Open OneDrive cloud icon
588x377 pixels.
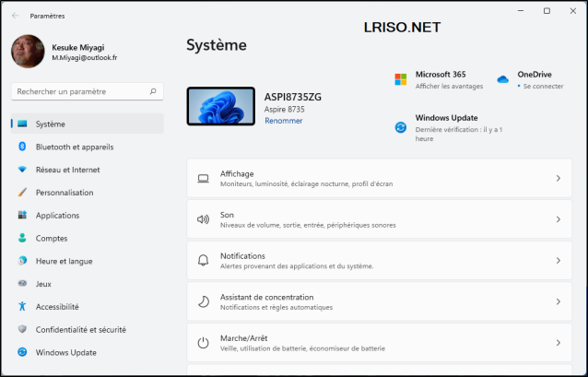503,79
